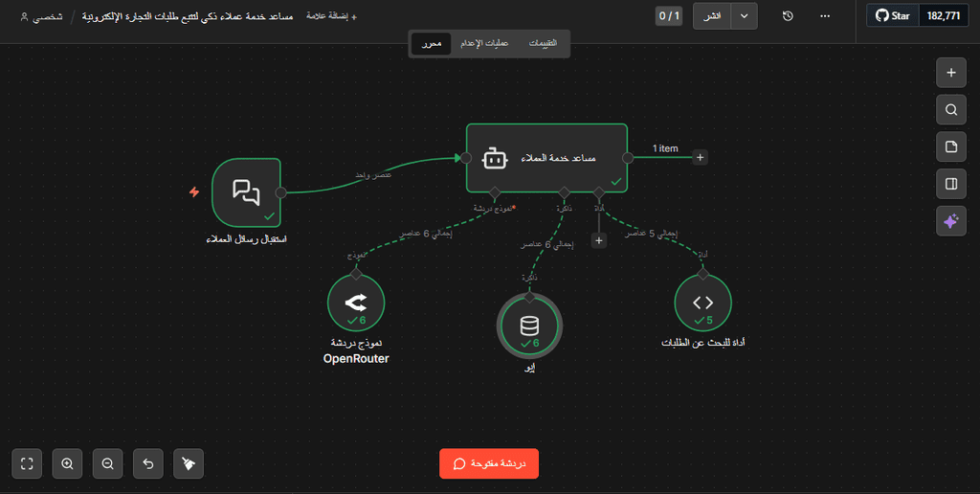Open workflow history clock icon
980x494 pixels.
[788, 16]
